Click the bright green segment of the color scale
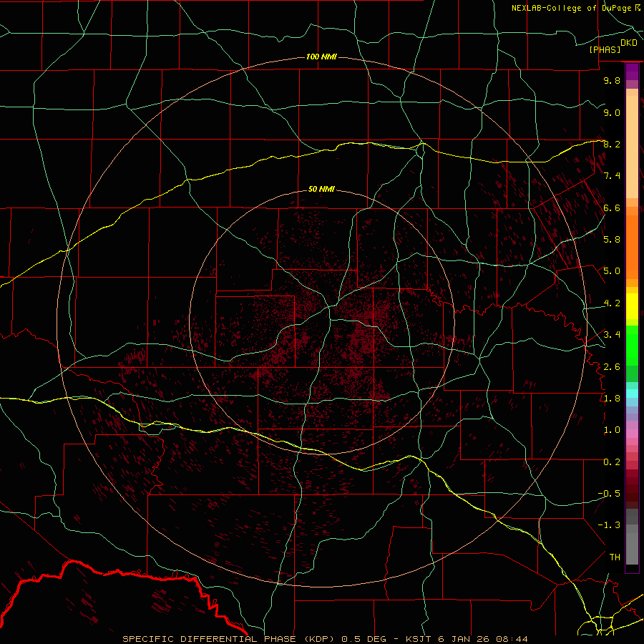 [632, 345]
